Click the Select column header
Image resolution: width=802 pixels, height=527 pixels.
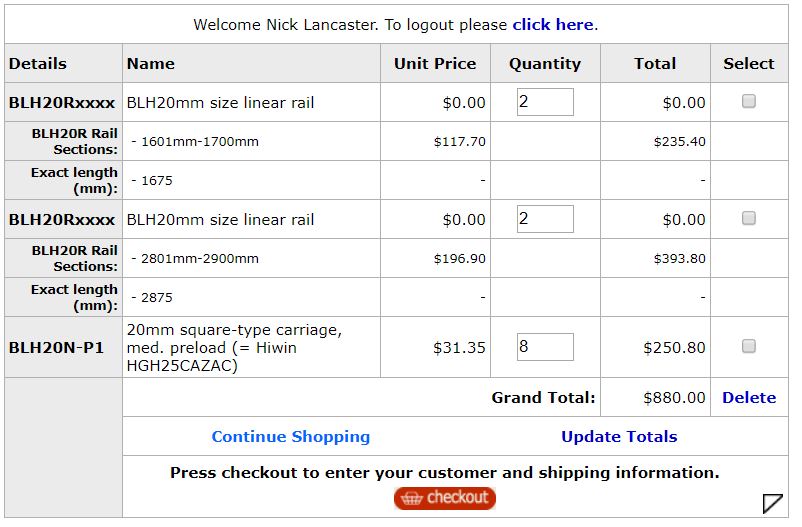pos(748,63)
